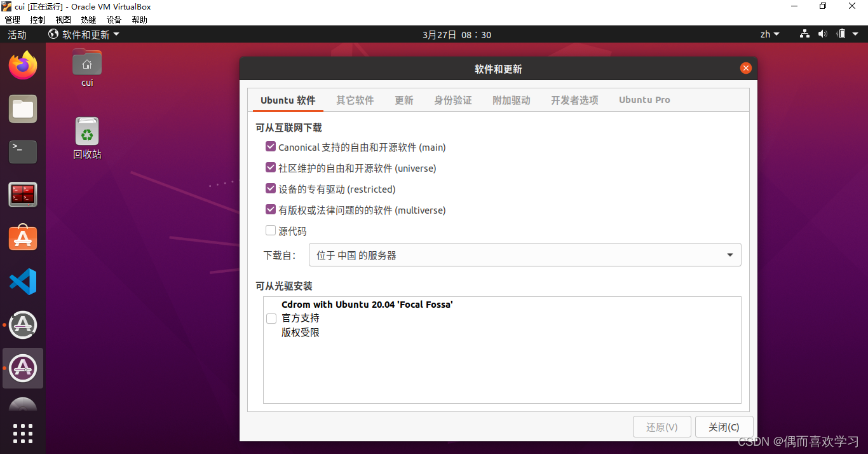Click the 可从互联网下载 heading

point(288,128)
